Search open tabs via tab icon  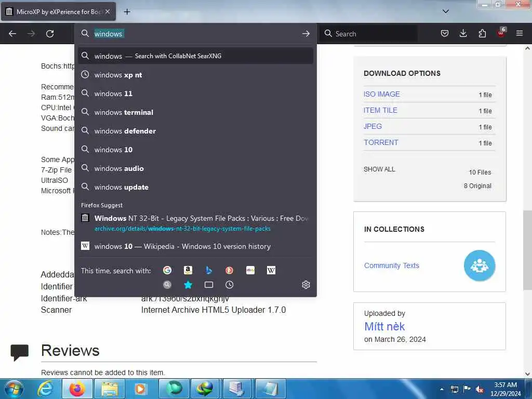(209, 285)
